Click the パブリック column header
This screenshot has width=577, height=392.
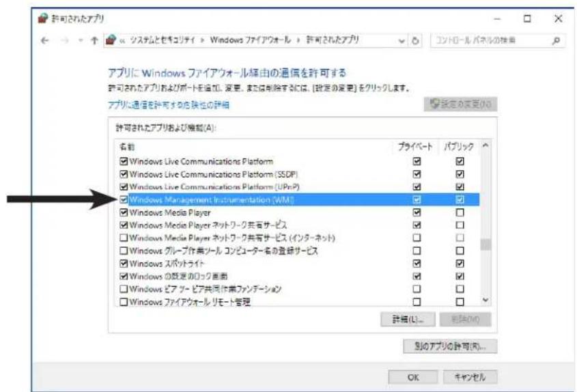click(x=458, y=147)
